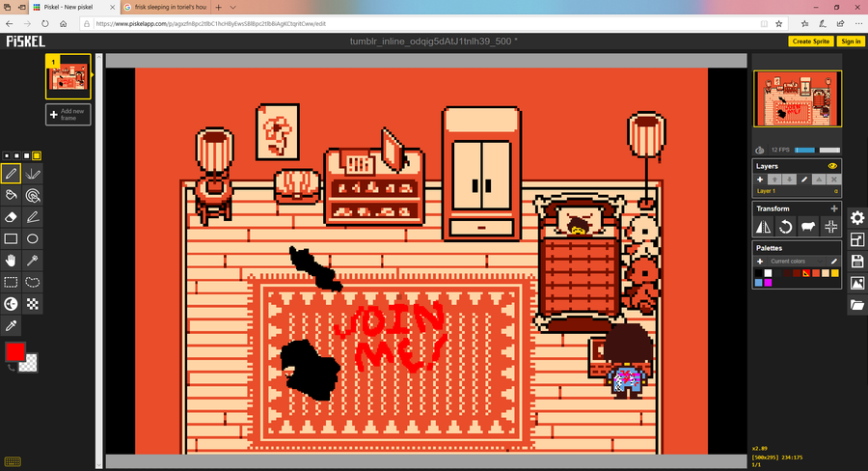The image size is (868, 471).
Task: Select the Rectangle tool
Action: [11, 238]
